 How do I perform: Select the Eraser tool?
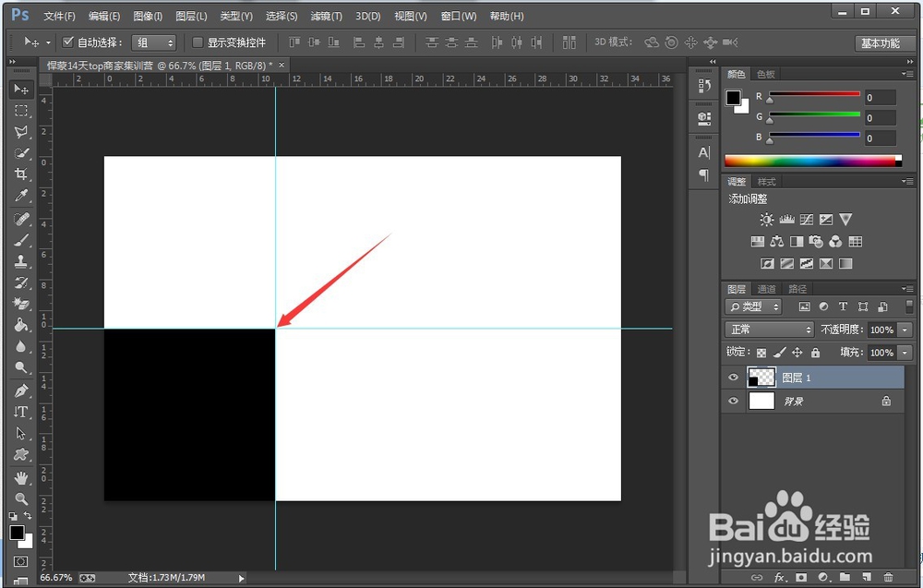[21, 304]
